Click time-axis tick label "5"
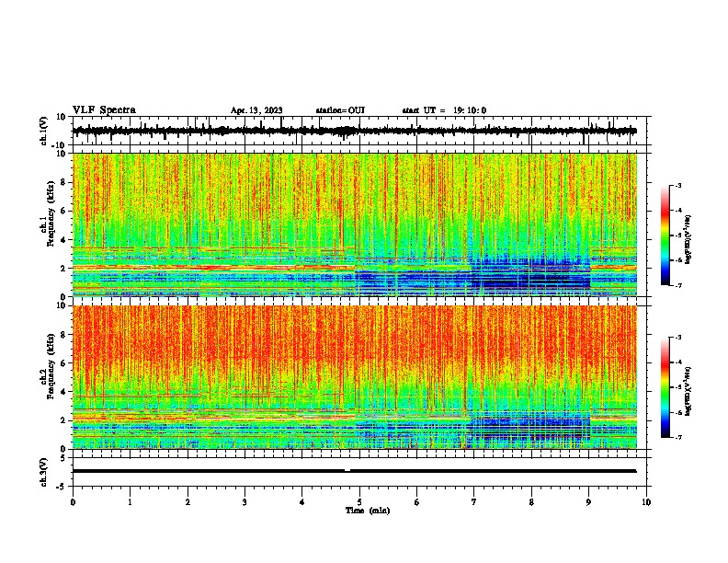Image resolution: width=728 pixels, height=563 pixels. pos(359,502)
